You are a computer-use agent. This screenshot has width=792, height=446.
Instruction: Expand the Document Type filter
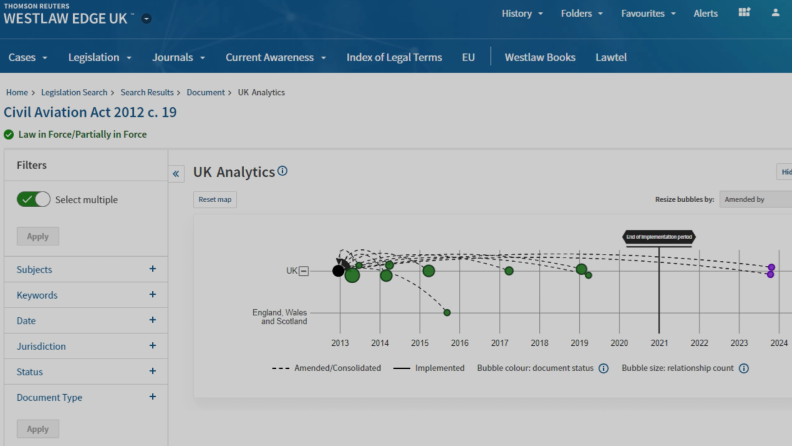[x=152, y=397]
